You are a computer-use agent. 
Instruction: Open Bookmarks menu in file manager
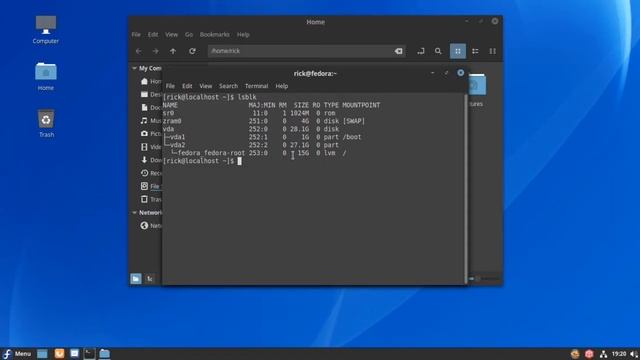pos(215,35)
